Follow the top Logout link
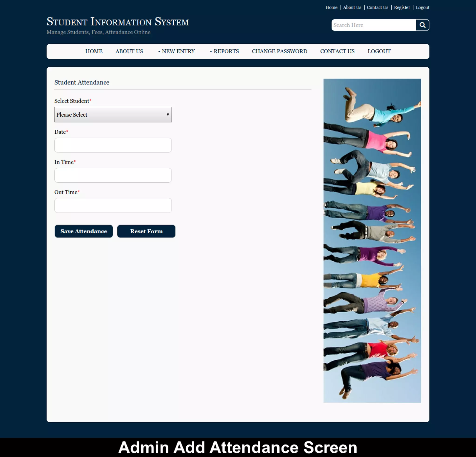Viewport: 476px width, 457px height. point(423,7)
